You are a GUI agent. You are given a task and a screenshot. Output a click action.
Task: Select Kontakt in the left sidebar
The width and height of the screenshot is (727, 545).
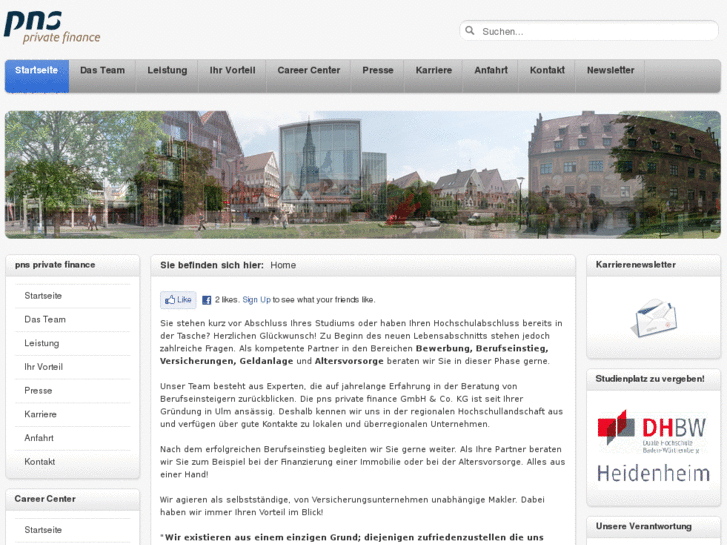(x=72, y=462)
